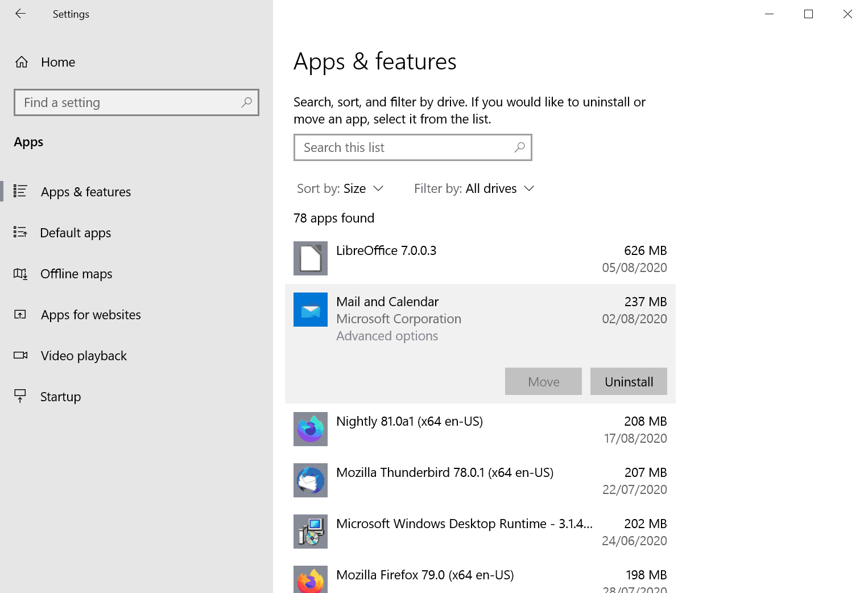This screenshot has width=868, height=593.
Task: Open Offline maps settings
Action: (x=137, y=274)
